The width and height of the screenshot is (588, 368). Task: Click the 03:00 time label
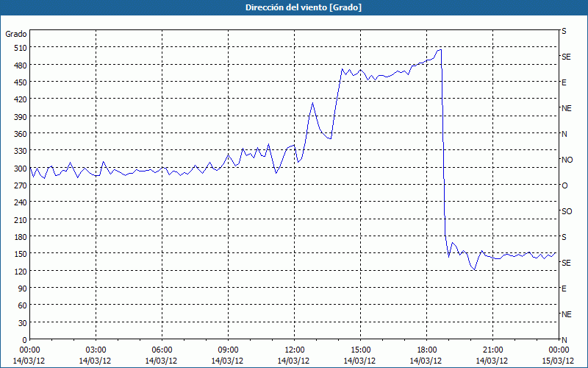point(96,350)
